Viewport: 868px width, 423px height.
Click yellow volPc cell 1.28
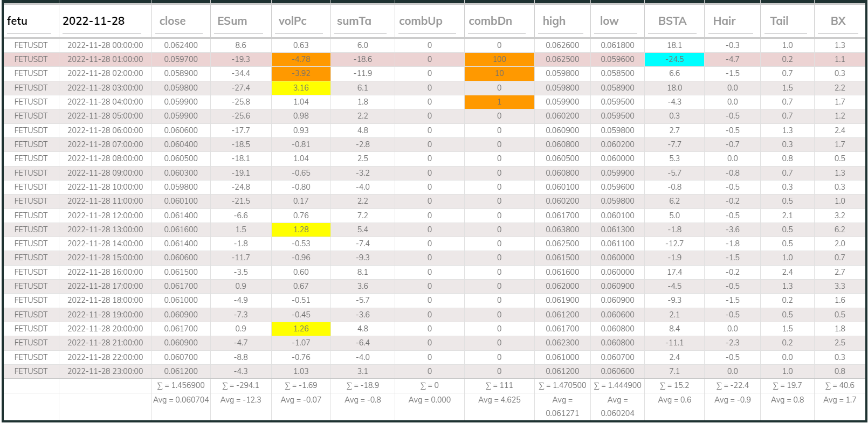[301, 230]
